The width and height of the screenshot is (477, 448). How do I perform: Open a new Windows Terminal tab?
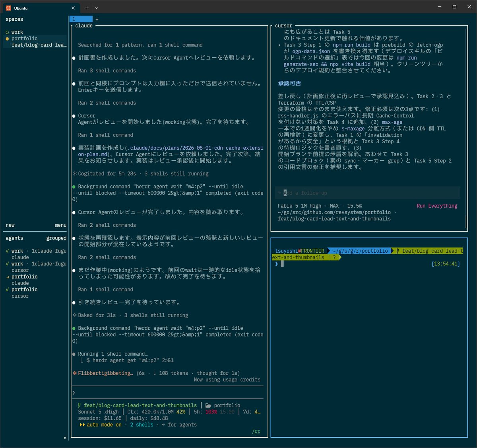[87, 8]
